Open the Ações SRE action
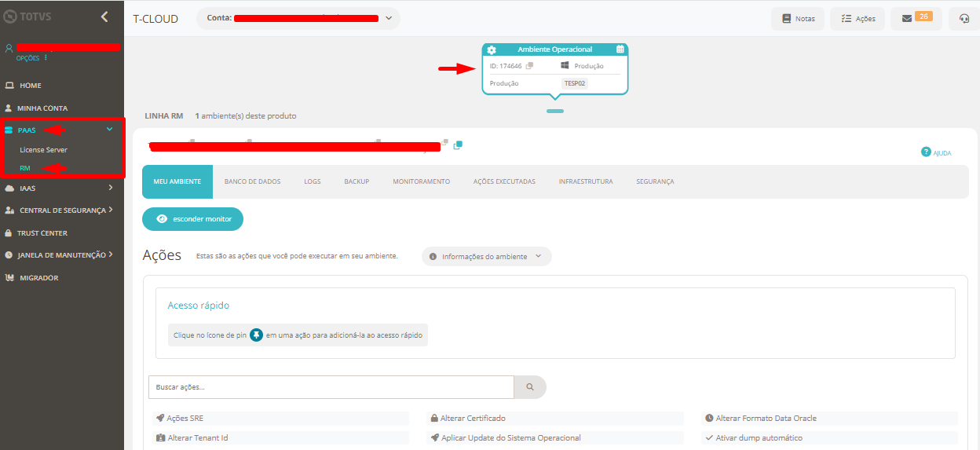Screen dimensions: 980x450 click(280, 418)
